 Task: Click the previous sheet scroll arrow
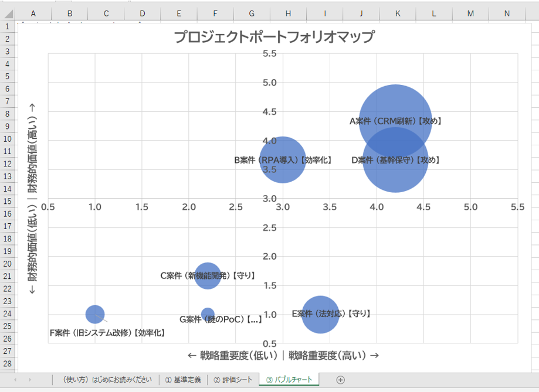(x=15, y=380)
